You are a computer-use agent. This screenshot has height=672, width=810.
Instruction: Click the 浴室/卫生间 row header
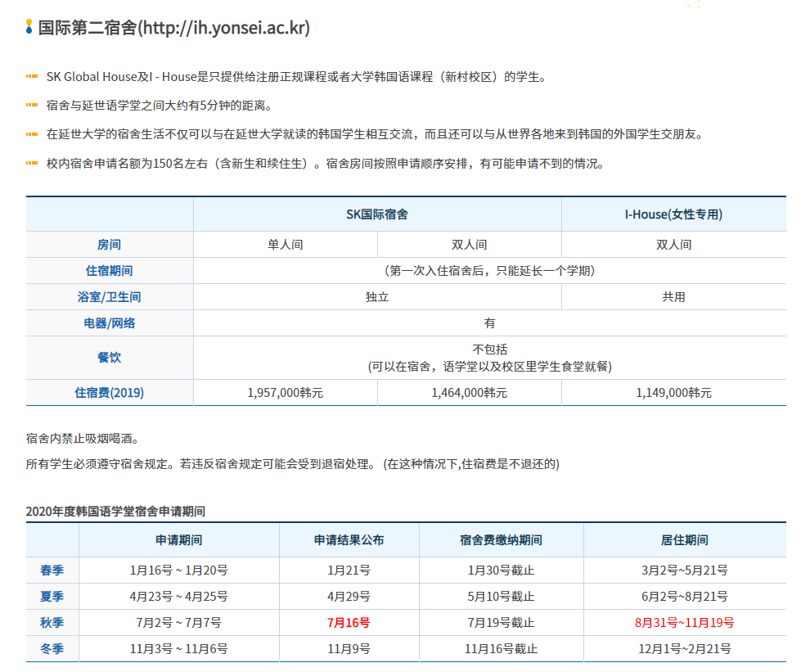(x=110, y=297)
